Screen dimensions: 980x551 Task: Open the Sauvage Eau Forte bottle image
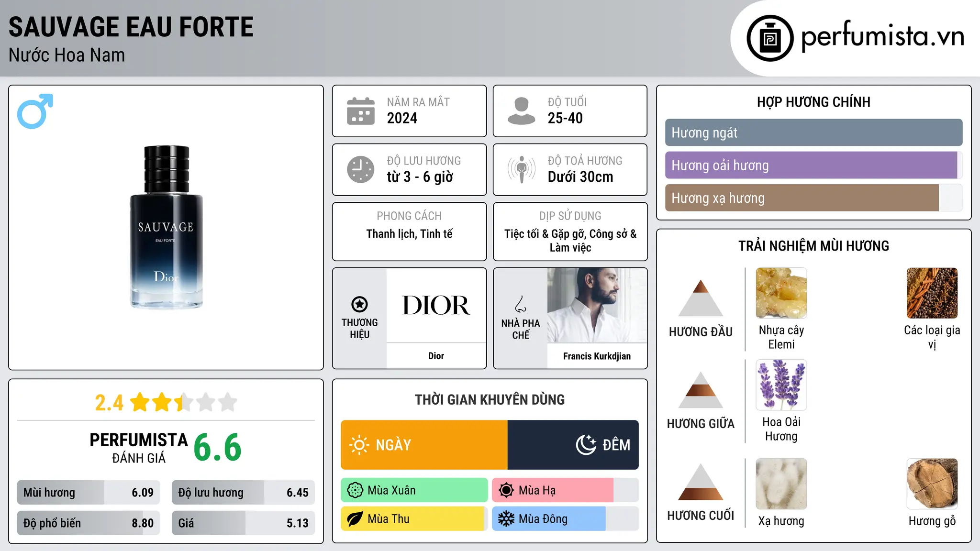pos(166,227)
